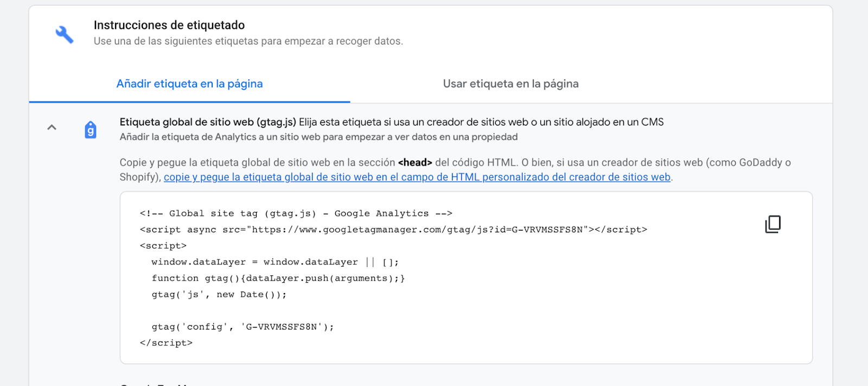
Task: Click the gtag('js', new Date()) line
Action: coord(219,295)
